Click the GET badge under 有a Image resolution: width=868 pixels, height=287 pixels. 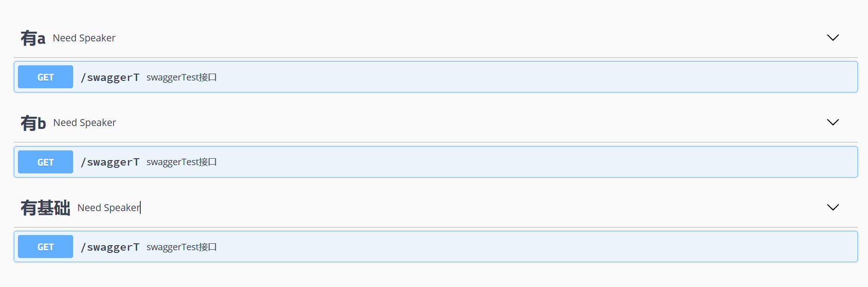point(46,77)
